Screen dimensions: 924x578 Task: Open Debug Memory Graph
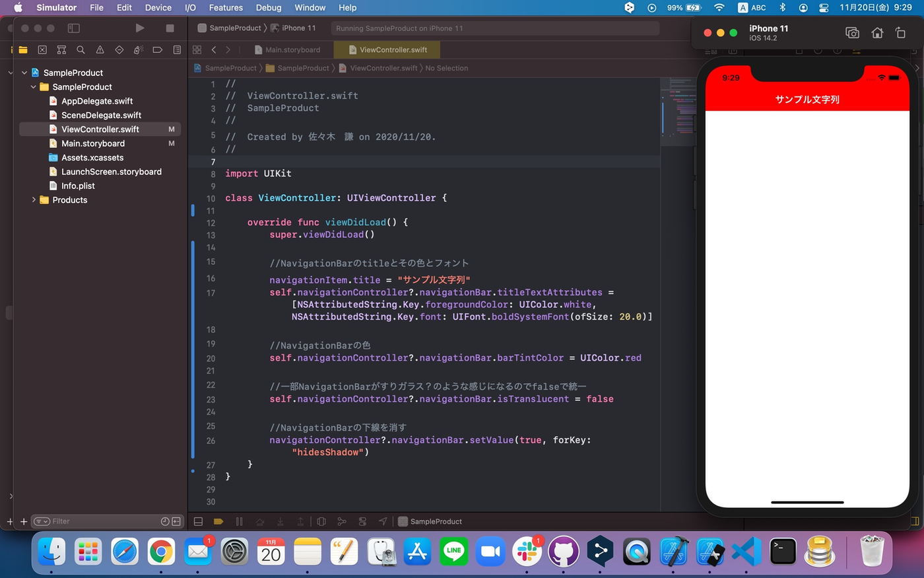[x=342, y=521]
